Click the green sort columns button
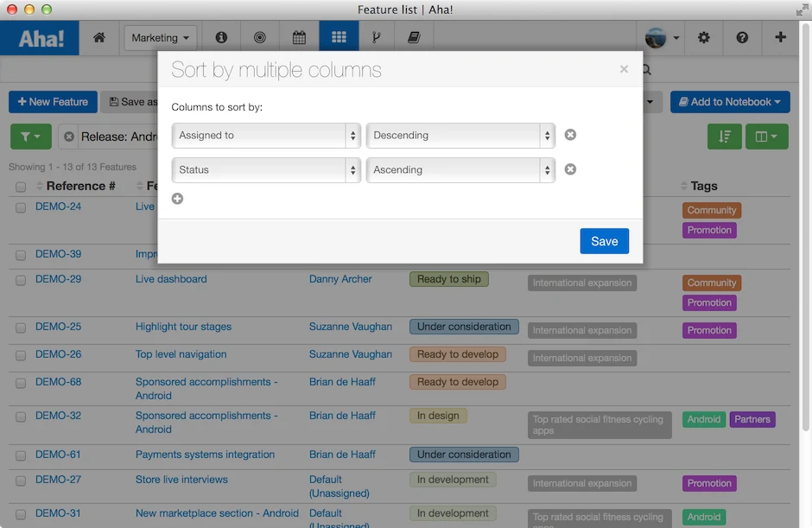This screenshot has height=528, width=812. pos(725,137)
